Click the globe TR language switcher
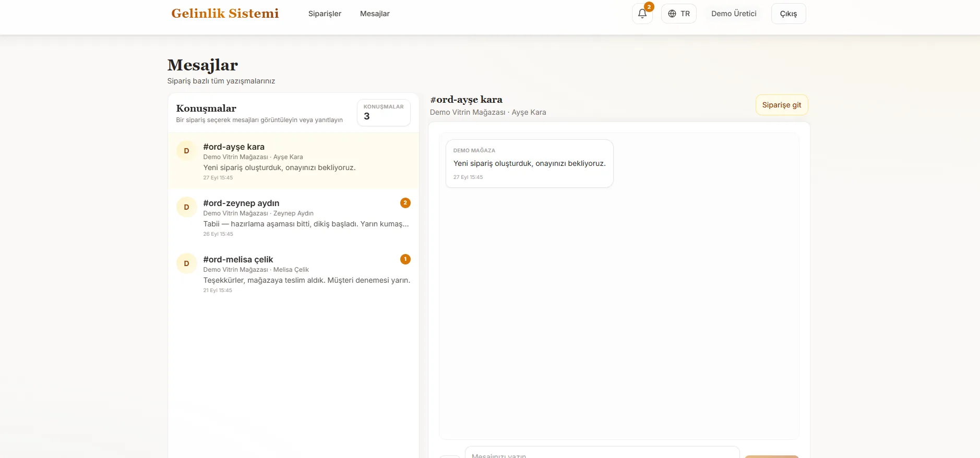980x458 pixels. point(678,14)
